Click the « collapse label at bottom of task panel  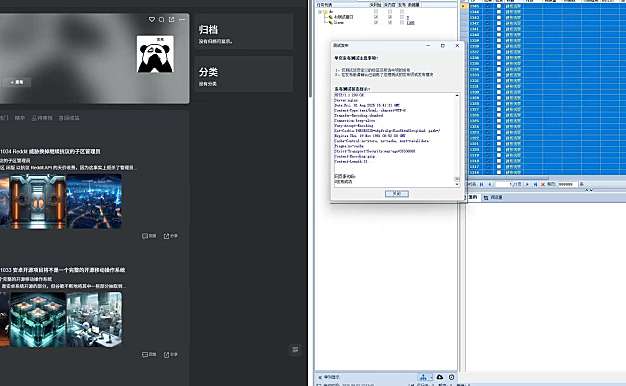(x=329, y=377)
